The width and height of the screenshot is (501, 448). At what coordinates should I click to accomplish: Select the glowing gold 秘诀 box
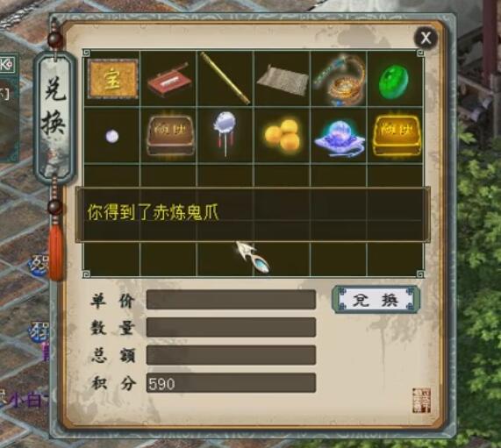coord(397,135)
